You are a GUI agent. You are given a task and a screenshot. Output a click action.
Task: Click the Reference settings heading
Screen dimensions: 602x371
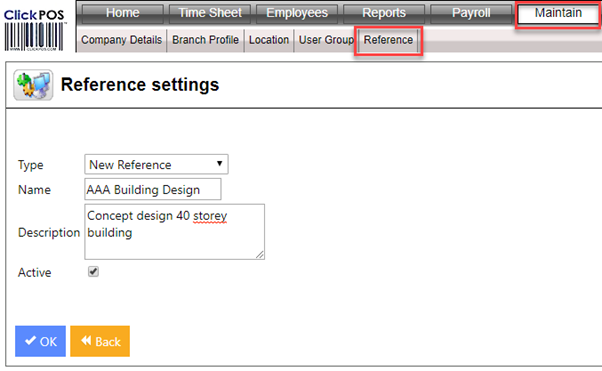point(140,84)
